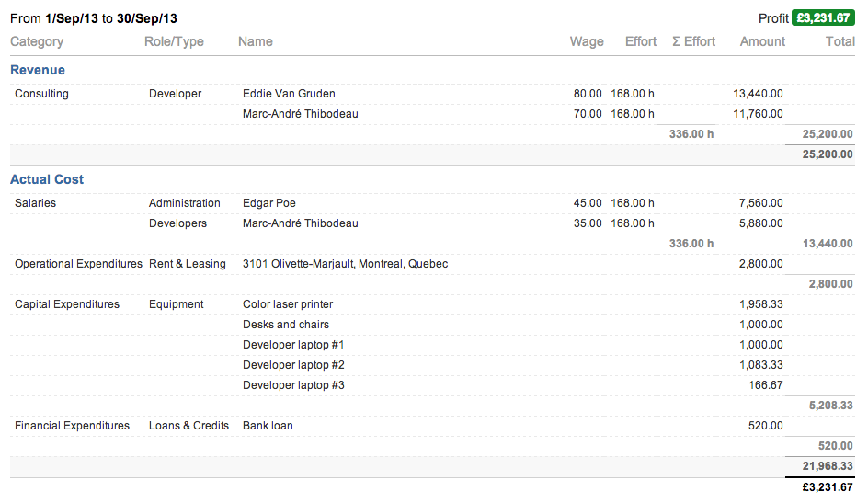868x503 pixels.
Task: Select the Financial Expenditures category label
Action: (x=72, y=426)
